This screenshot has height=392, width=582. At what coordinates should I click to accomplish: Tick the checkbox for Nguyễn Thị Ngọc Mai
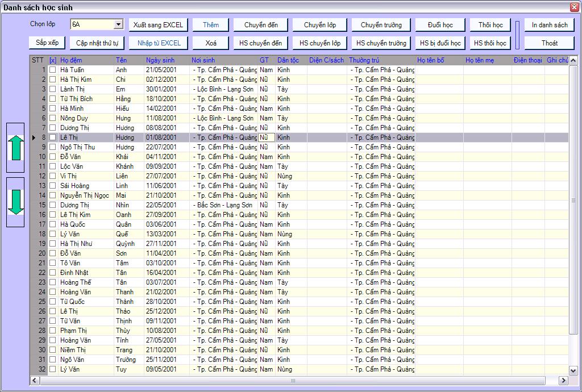(x=53, y=195)
